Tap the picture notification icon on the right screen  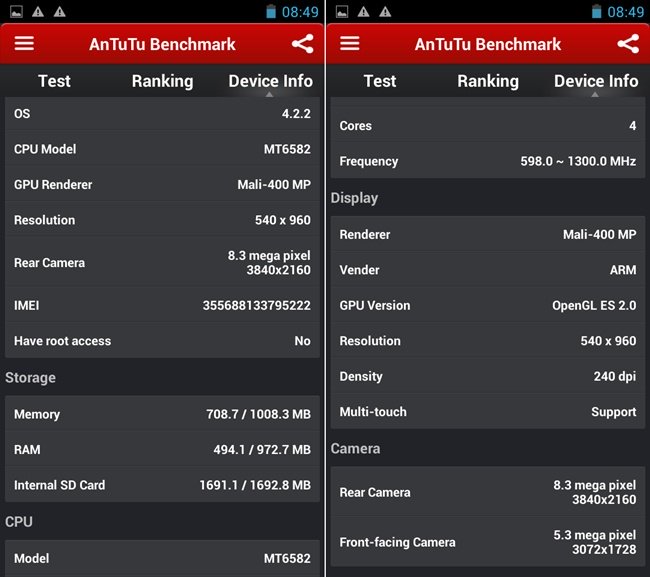(x=340, y=12)
